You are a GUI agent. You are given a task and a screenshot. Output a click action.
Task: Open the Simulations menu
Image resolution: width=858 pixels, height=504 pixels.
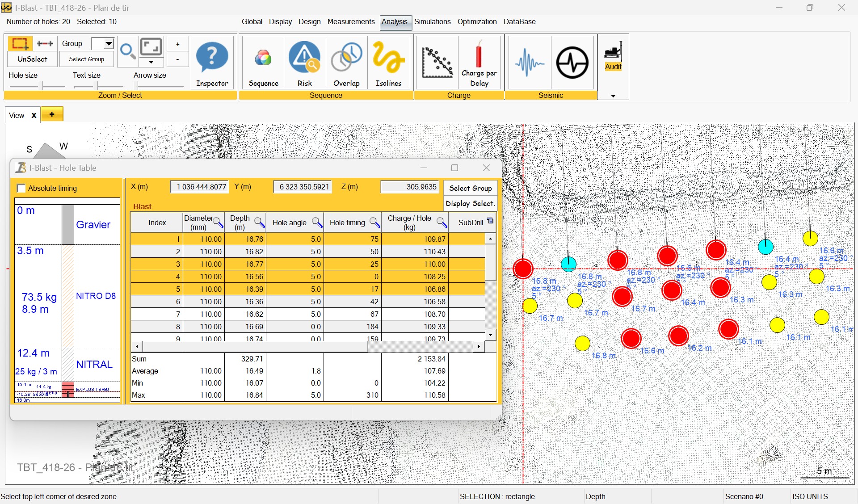coord(432,21)
